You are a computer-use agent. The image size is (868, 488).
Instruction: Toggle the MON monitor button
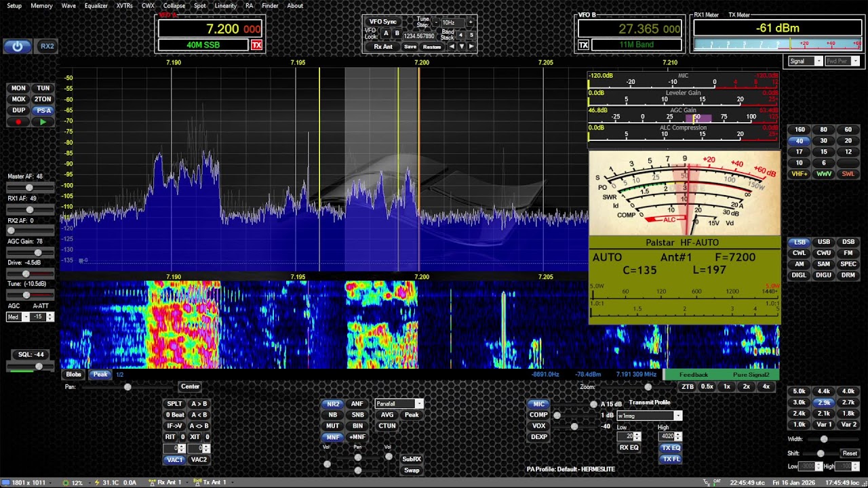(18, 88)
